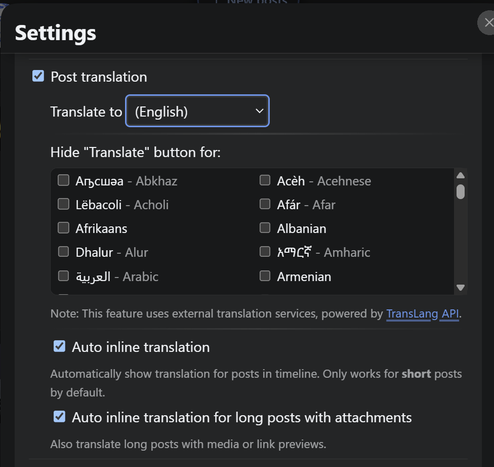Image resolution: width=494 pixels, height=467 pixels.
Task: Click the language list scroll down arrow
Action: 461,287
